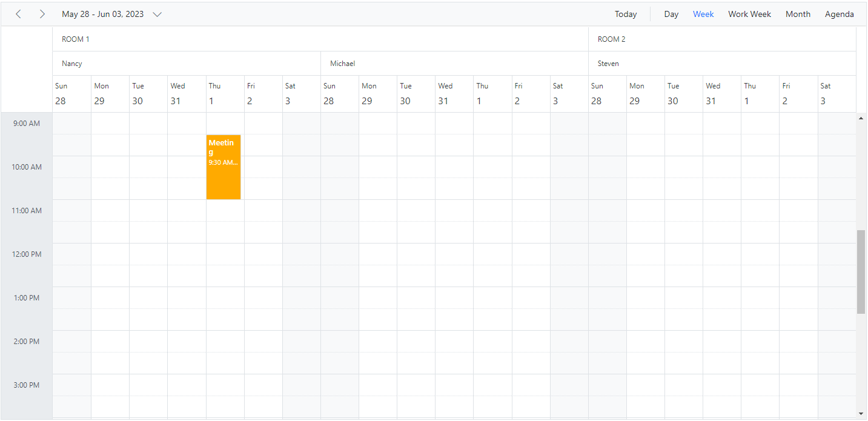
Task: Jump to Today
Action: coord(626,14)
